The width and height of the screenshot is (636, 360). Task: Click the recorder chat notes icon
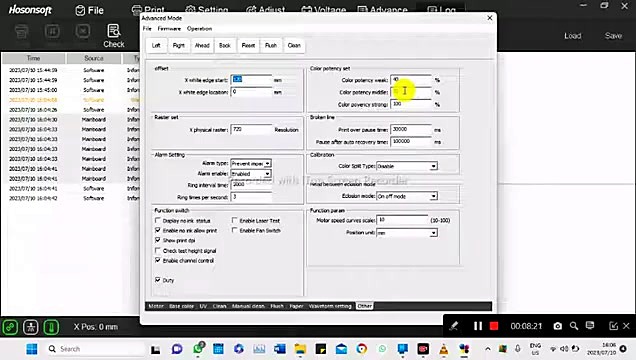point(590,326)
